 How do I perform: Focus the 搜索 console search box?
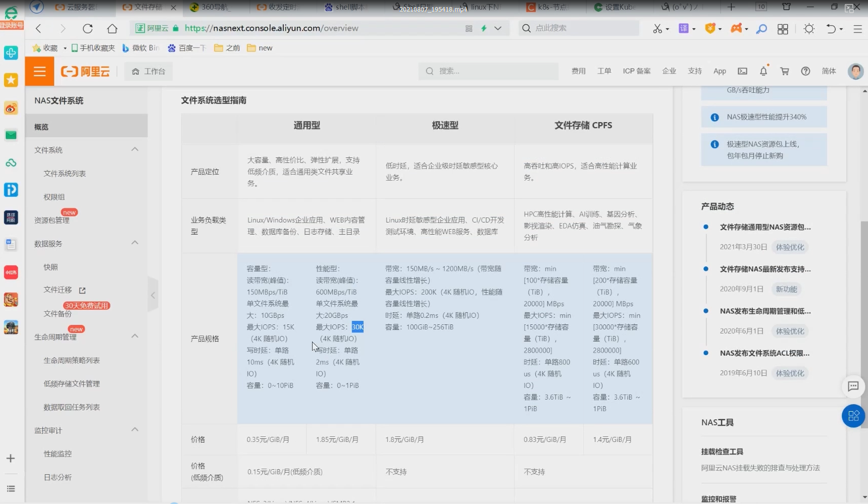(x=488, y=71)
